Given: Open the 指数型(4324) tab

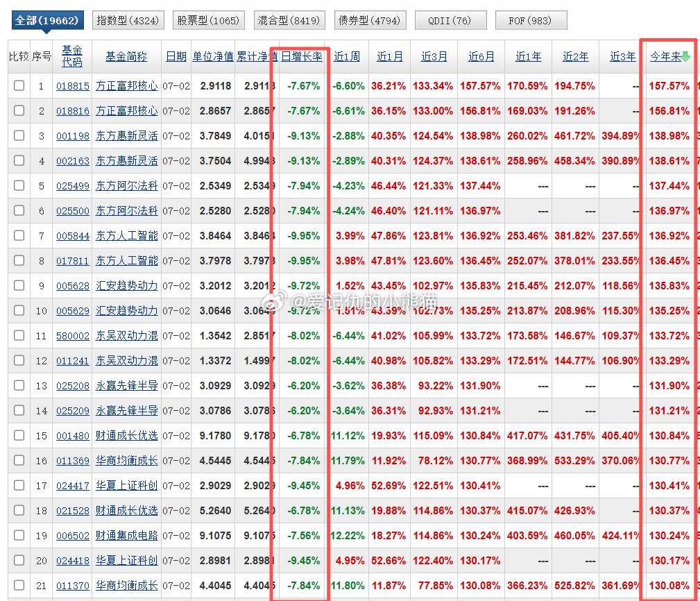Looking at the screenshot, I should (128, 21).
